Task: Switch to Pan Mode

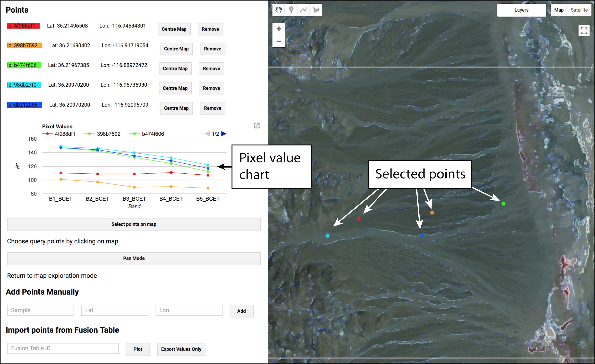Action: click(134, 258)
